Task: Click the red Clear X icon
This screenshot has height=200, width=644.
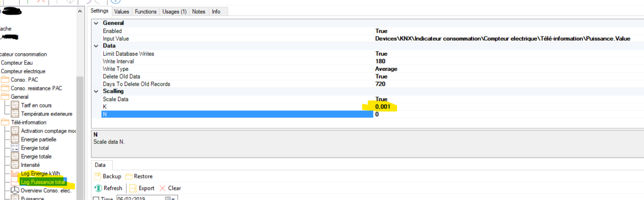Action: click(x=163, y=188)
